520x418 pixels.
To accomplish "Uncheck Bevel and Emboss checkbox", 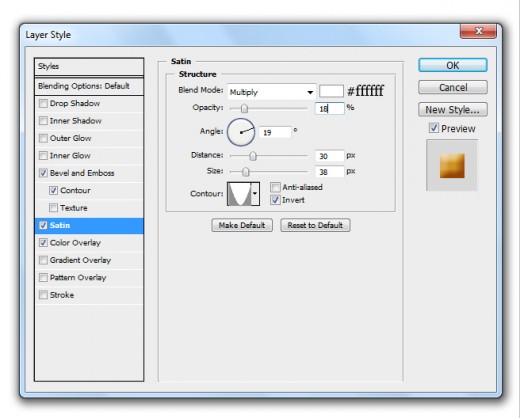I will pos(43,173).
